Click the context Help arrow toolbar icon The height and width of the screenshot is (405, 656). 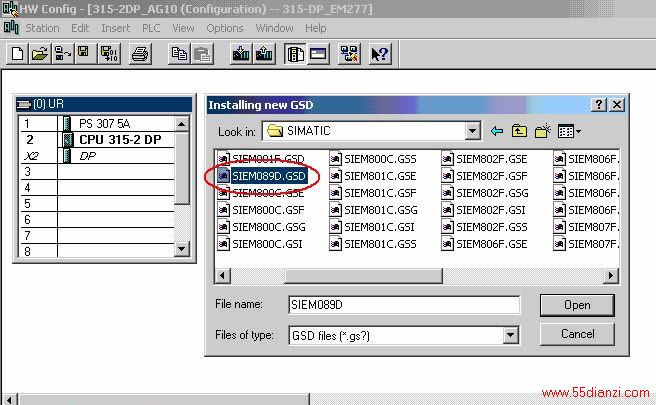[x=380, y=54]
